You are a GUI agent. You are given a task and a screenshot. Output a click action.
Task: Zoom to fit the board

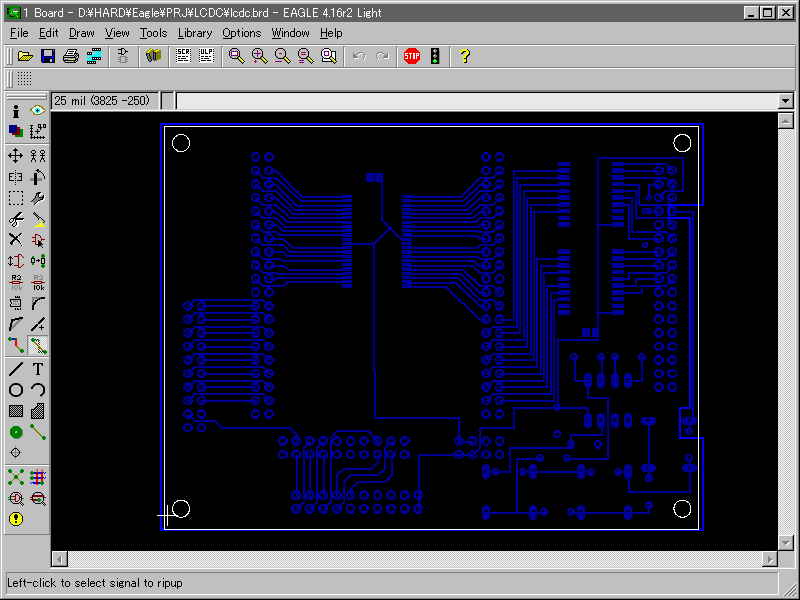click(237, 56)
